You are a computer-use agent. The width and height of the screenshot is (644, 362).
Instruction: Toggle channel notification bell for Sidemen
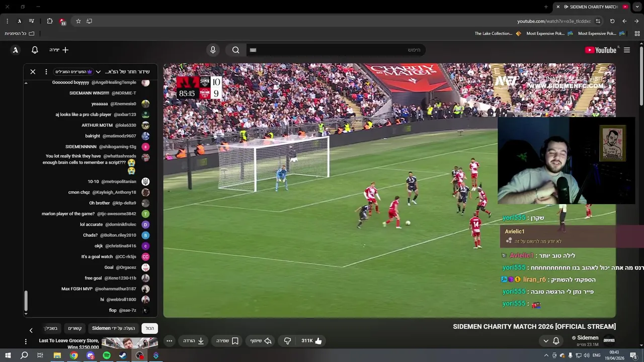(556, 341)
